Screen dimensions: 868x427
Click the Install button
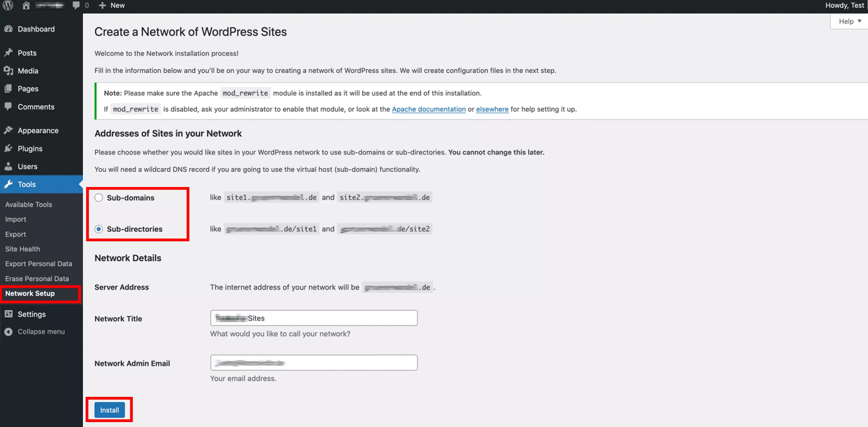110,410
